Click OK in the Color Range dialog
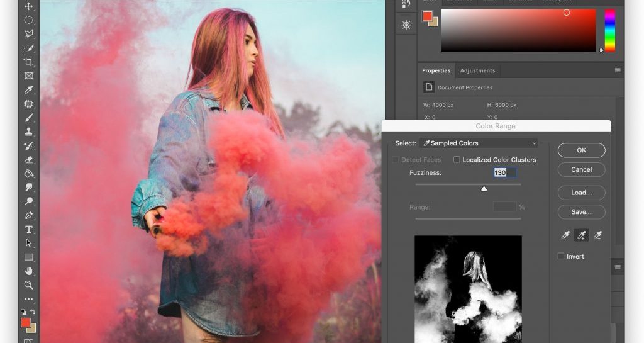 click(581, 150)
